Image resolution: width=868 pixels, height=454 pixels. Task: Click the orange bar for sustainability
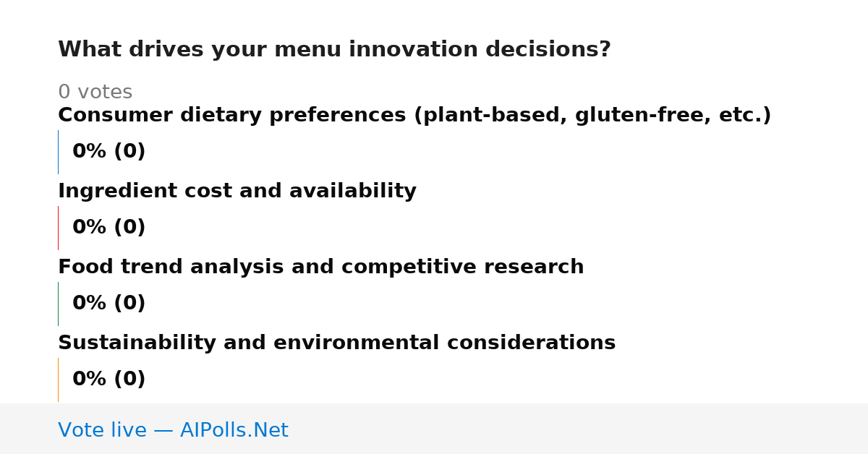click(x=58, y=380)
